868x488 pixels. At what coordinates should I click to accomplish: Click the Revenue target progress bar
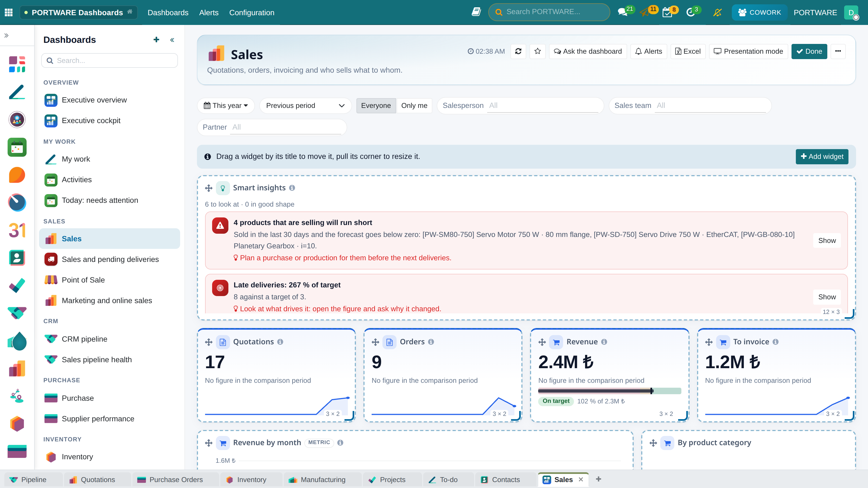(609, 391)
